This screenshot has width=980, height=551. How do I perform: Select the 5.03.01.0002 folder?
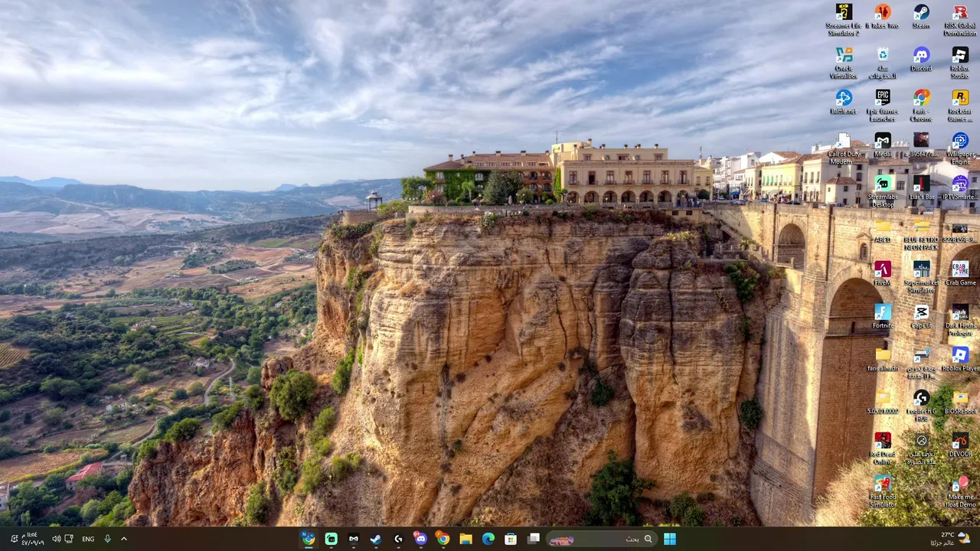(883, 403)
